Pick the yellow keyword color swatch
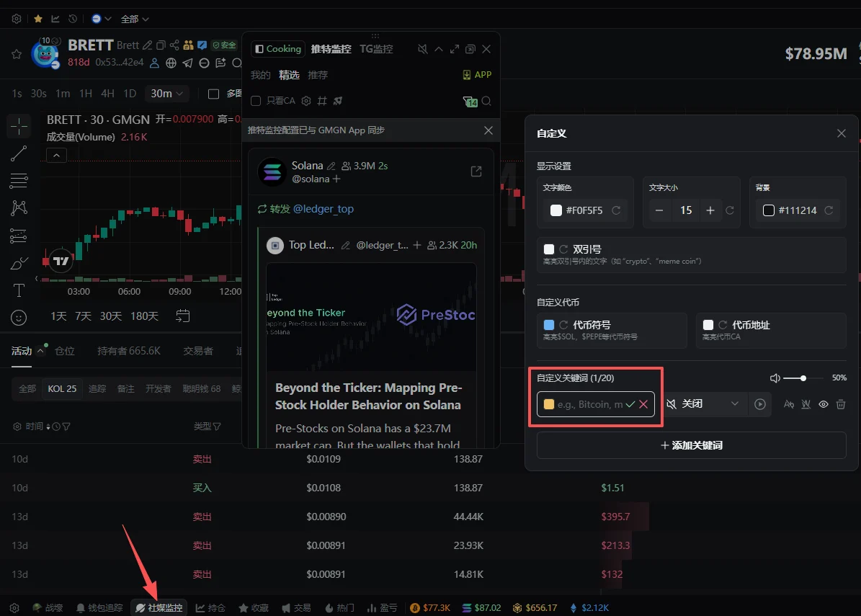Viewport: 861px width, 616px height. click(548, 404)
